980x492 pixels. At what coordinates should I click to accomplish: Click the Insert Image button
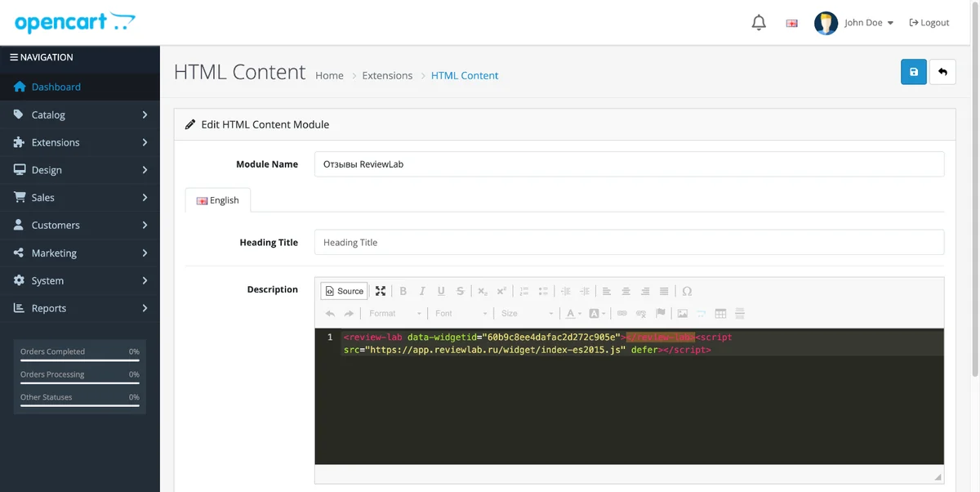coord(683,313)
